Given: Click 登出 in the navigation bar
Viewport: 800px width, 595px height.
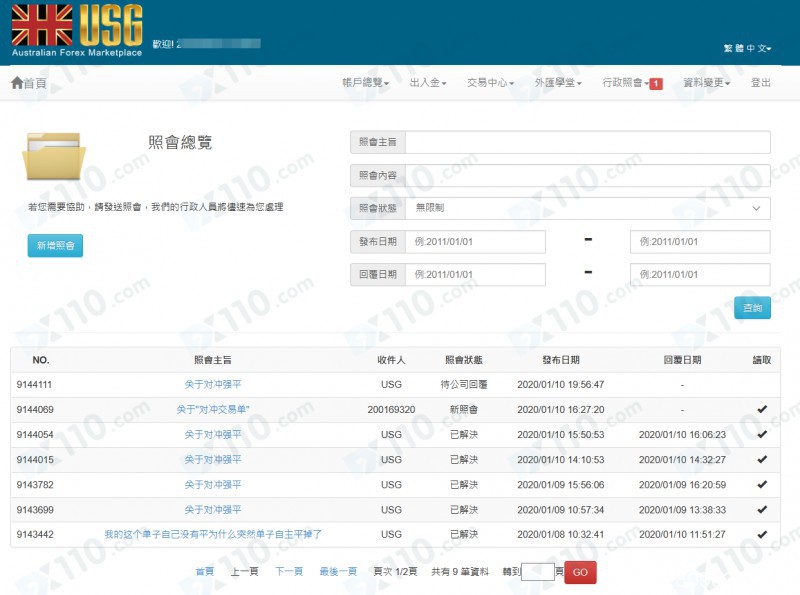Looking at the screenshot, I should 760,83.
